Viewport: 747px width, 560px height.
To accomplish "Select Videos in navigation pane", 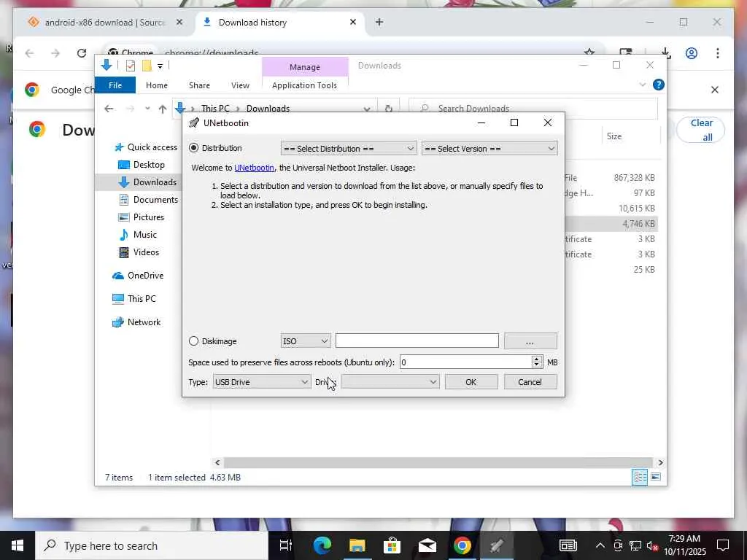I will coord(139,252).
